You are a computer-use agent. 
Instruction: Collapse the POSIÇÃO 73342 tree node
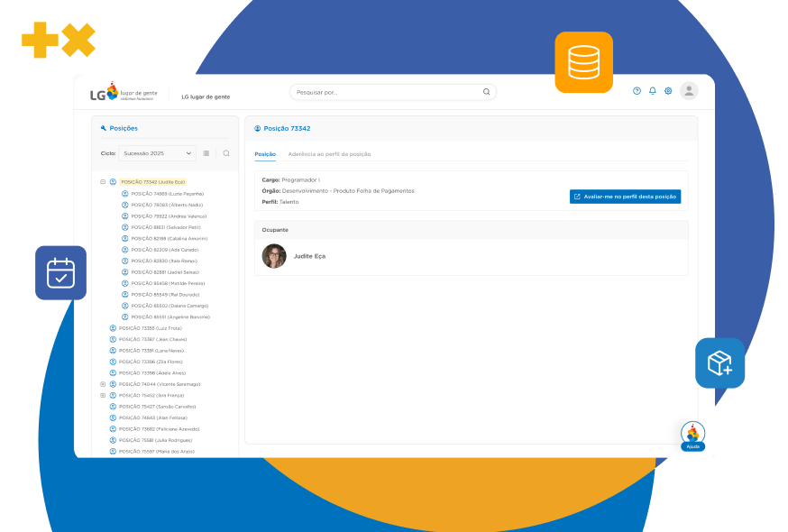103,182
